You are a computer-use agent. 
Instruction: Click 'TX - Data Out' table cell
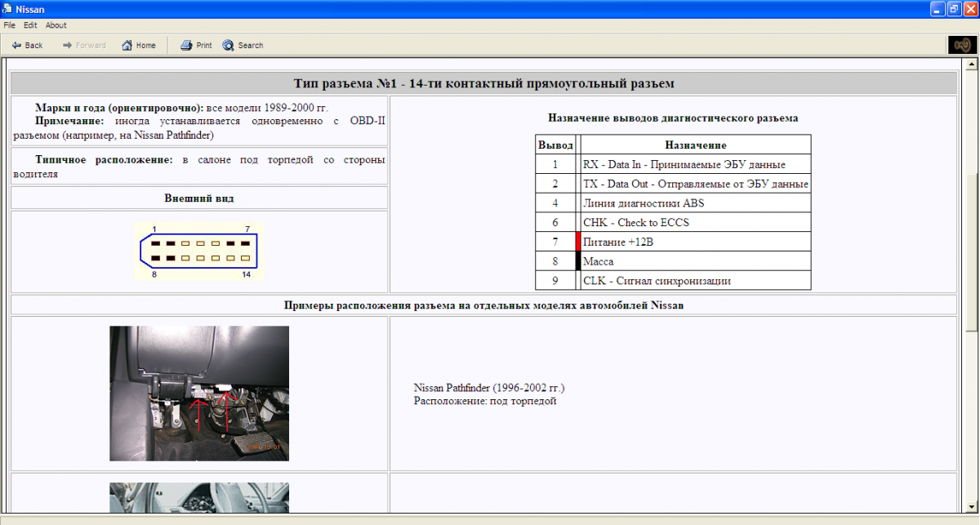[x=696, y=184]
